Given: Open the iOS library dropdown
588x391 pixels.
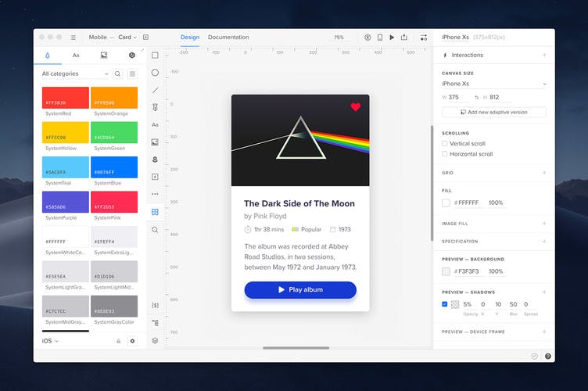Looking at the screenshot, I should [x=50, y=341].
